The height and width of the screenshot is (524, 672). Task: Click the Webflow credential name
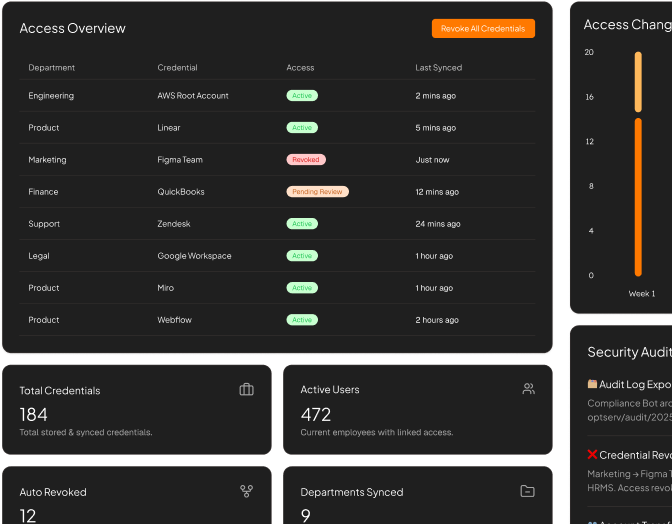click(176, 320)
